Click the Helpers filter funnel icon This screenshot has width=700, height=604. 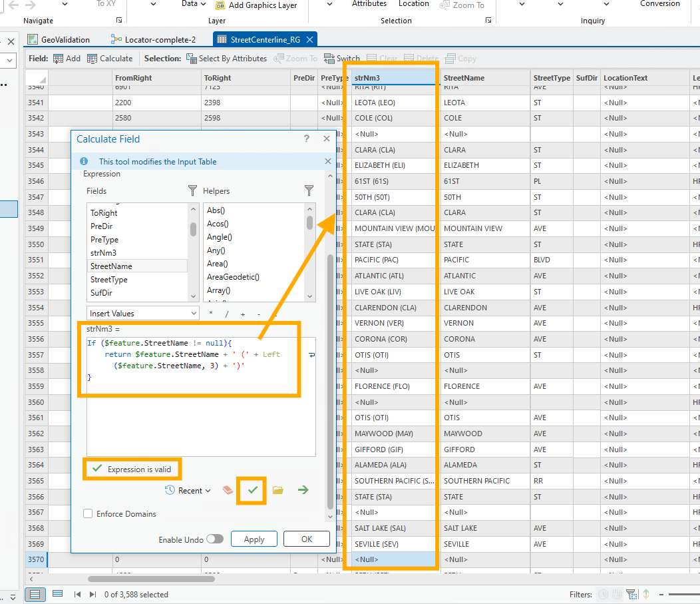(309, 191)
